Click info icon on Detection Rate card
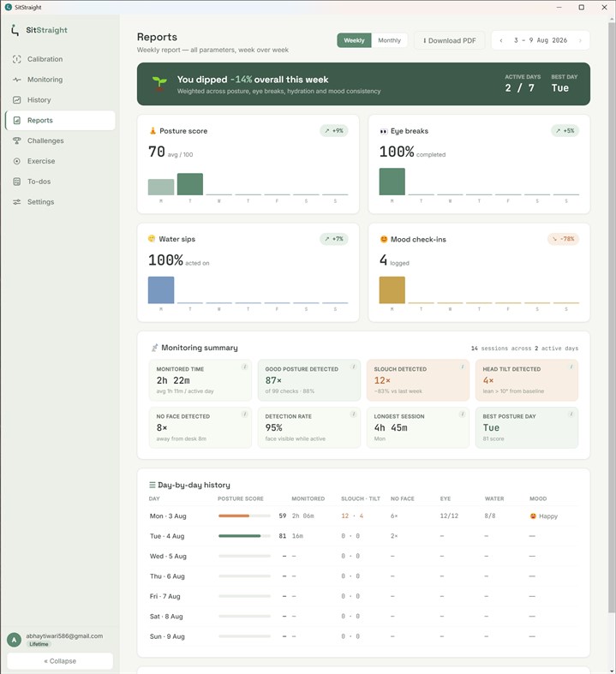The width and height of the screenshot is (616, 674). [x=353, y=414]
